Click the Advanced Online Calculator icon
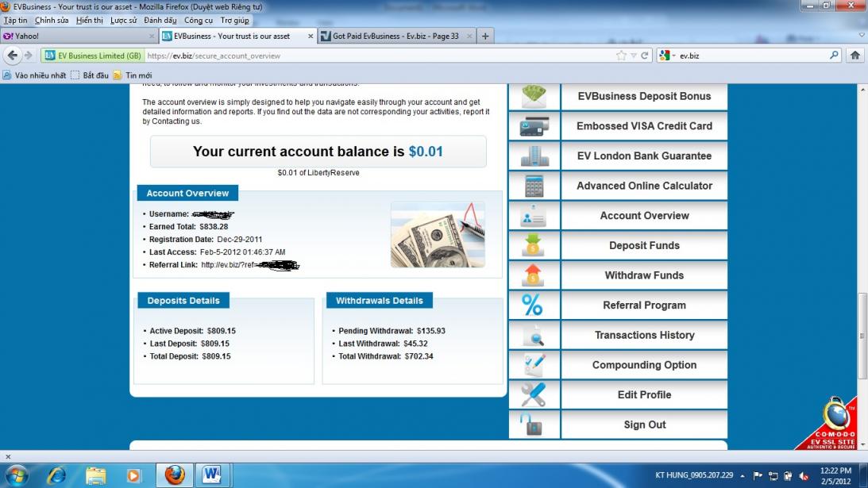Screen dimensions: 868x488 pyautogui.click(x=534, y=186)
